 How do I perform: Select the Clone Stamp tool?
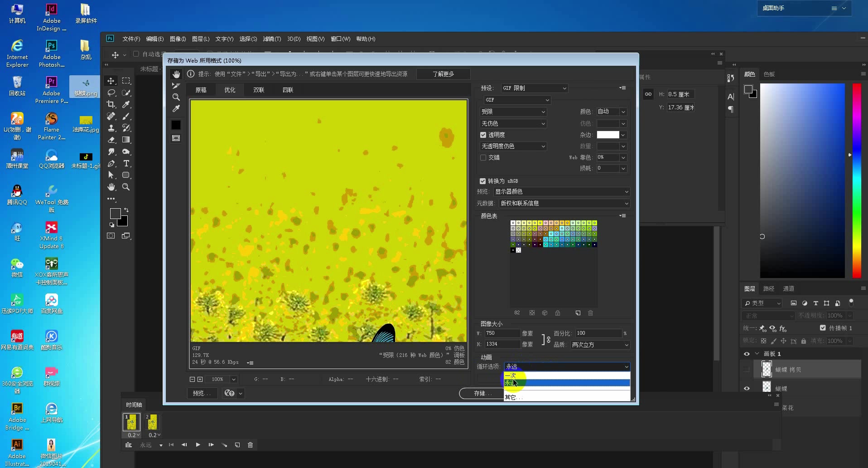tap(111, 128)
